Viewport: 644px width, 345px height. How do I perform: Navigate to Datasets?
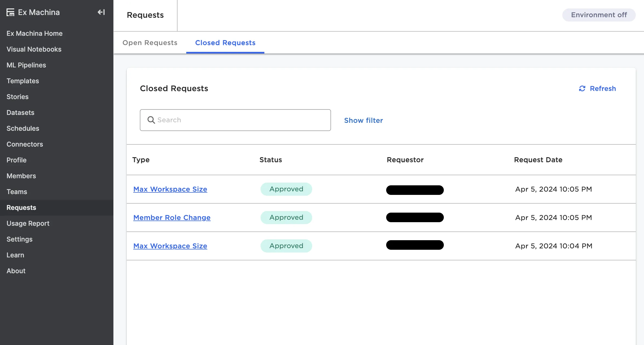20,112
